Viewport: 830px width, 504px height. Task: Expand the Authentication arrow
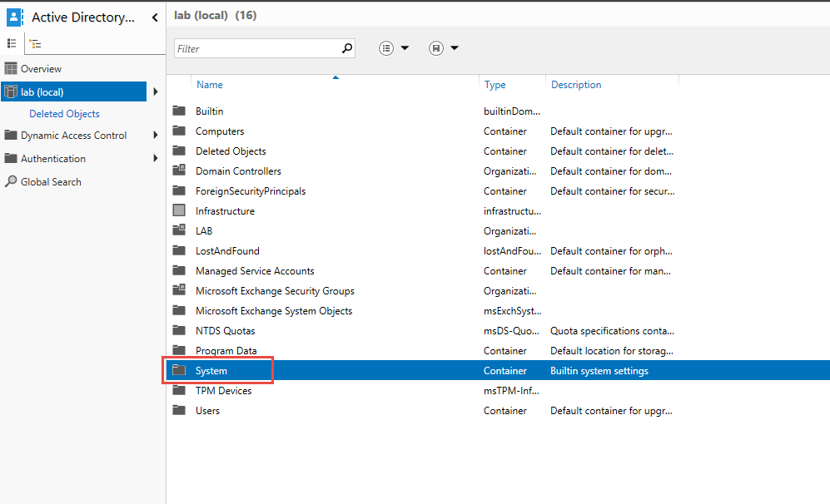click(x=156, y=158)
